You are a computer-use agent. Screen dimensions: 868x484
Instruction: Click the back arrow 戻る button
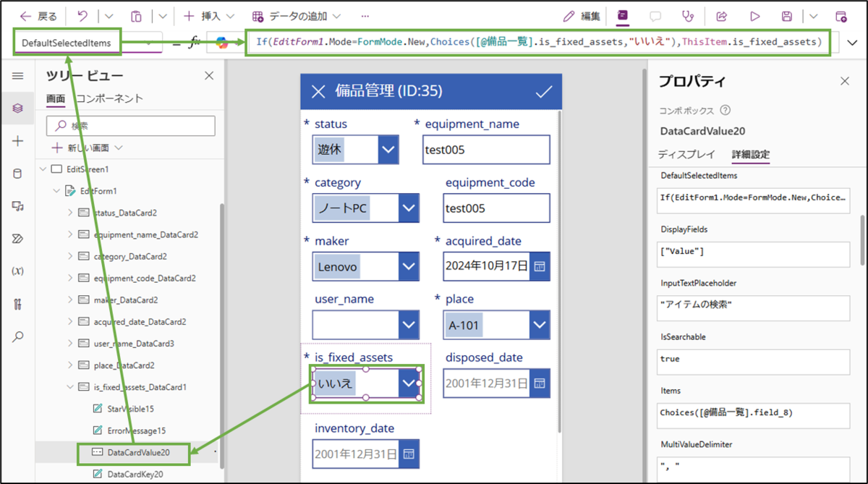pos(38,16)
